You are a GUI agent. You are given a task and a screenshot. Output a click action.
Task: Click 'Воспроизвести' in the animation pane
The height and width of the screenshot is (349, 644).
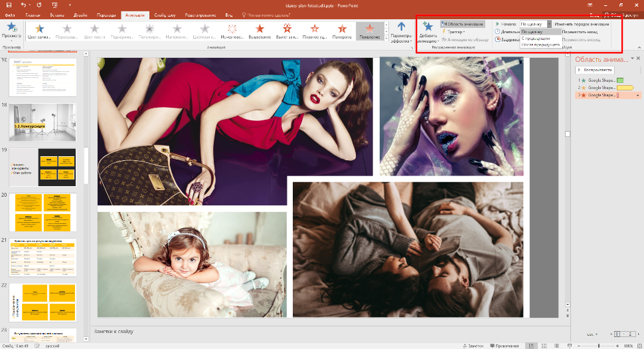[595, 70]
